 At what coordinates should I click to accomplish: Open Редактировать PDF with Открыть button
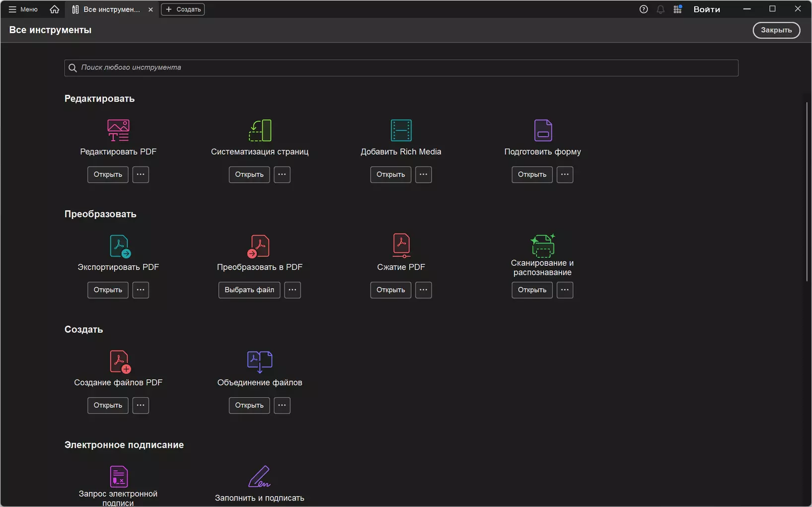(108, 174)
